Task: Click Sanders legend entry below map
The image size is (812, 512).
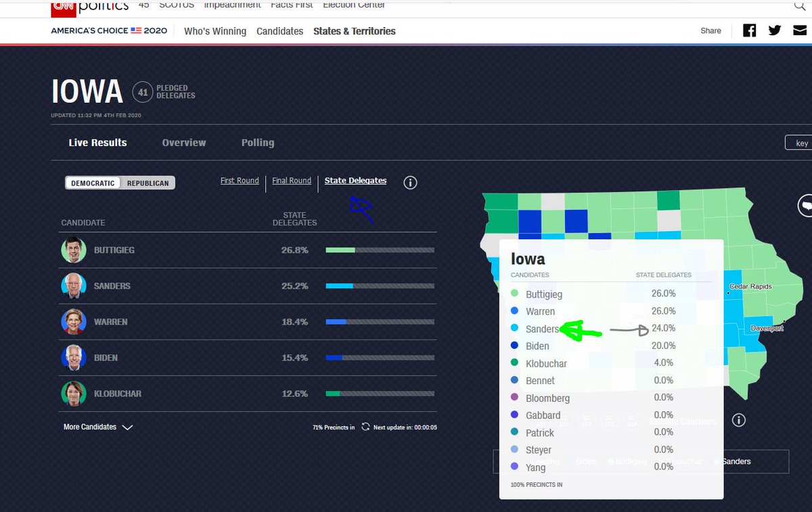Action: [733, 461]
